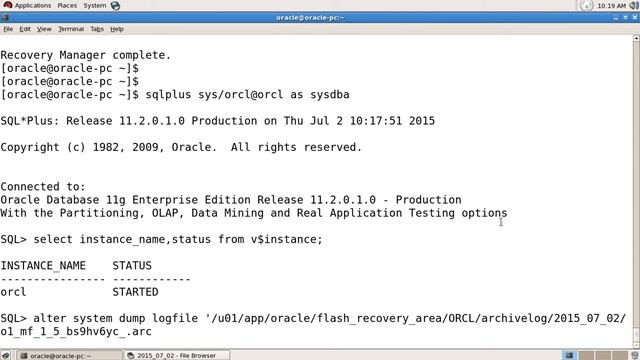Open the Terminal menu

[x=71, y=29]
